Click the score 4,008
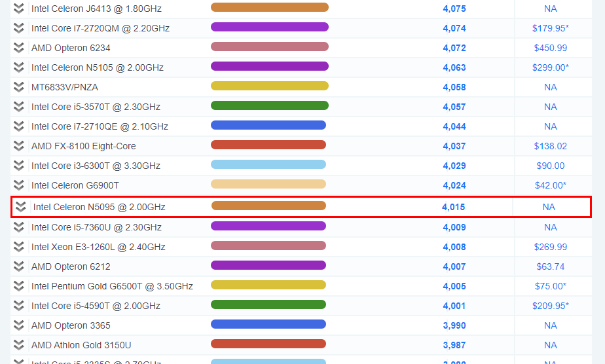This screenshot has height=364, width=605. 454,247
